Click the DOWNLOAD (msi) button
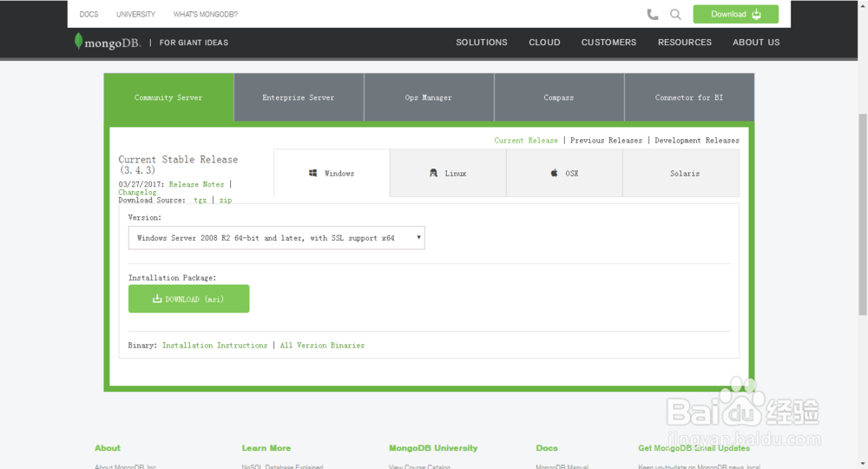 (188, 299)
